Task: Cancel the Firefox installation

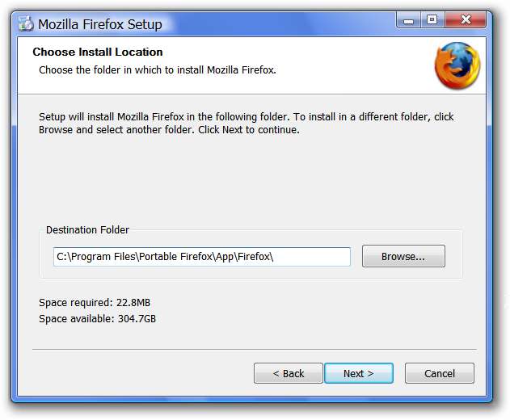Action: (439, 373)
